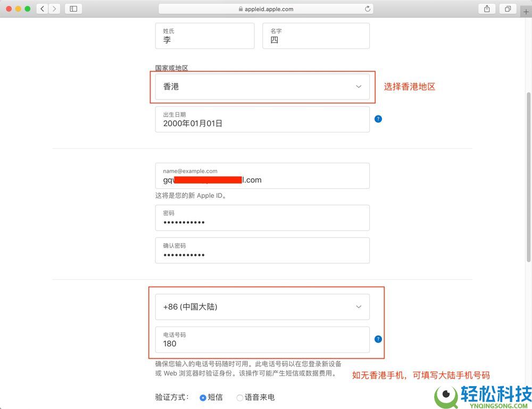Click the 密码 password field
Viewport: 532px width, 409px height.
(262, 218)
